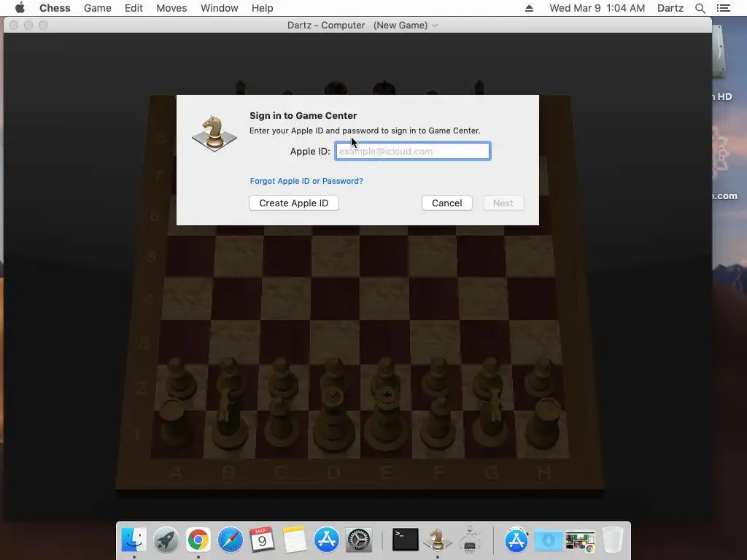Screen dimensions: 747x560
Task: Open System Information chip icon in Dock
Action: tap(470, 540)
